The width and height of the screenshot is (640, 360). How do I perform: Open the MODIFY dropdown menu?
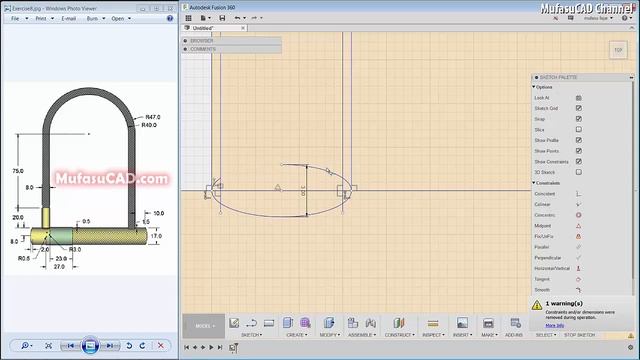point(330,335)
